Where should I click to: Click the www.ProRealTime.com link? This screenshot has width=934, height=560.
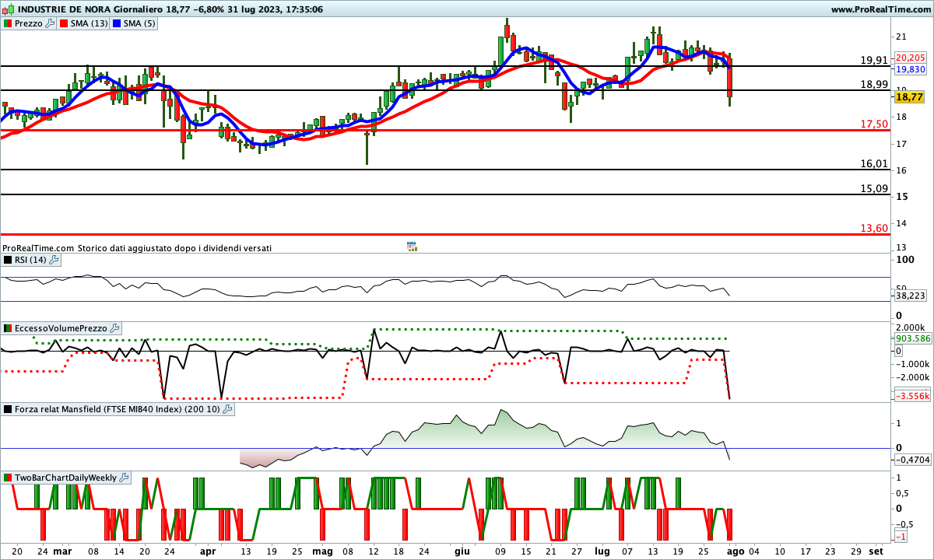point(880,9)
